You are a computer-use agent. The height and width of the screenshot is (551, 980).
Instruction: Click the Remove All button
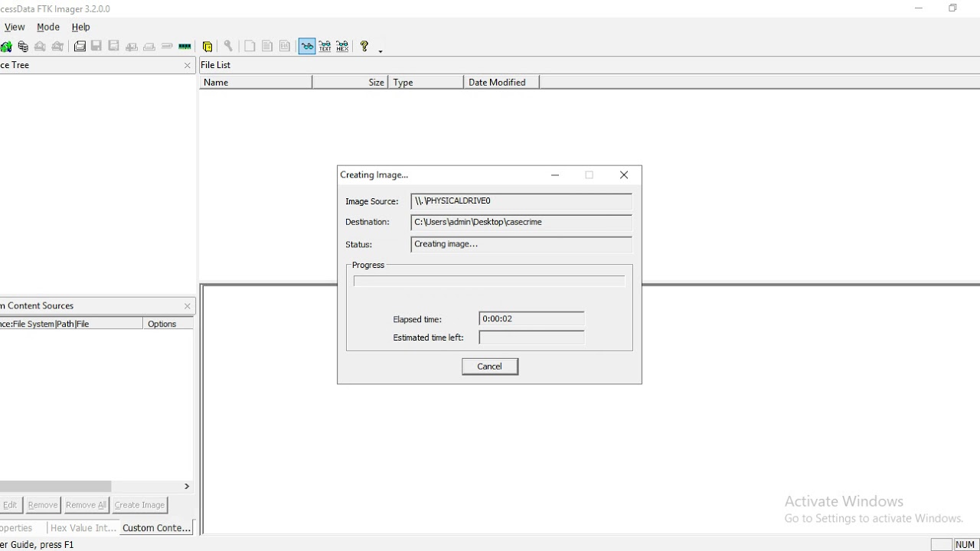coord(86,505)
